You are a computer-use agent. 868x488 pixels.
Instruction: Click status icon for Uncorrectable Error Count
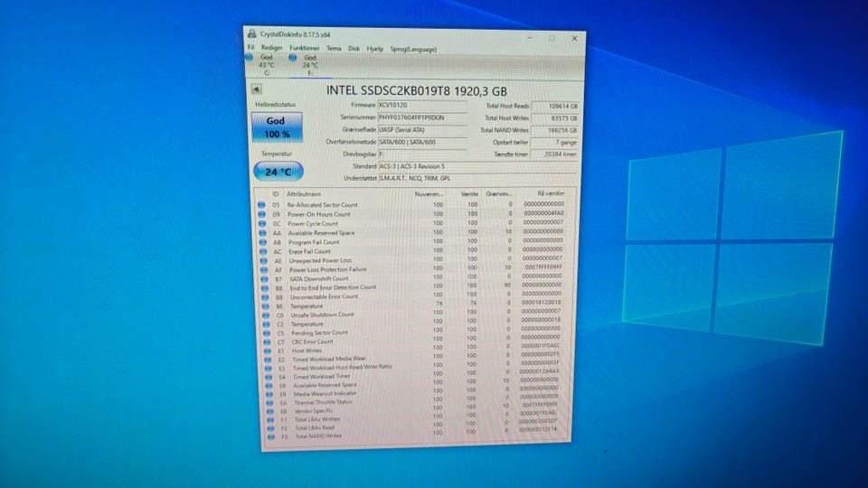[x=265, y=297]
